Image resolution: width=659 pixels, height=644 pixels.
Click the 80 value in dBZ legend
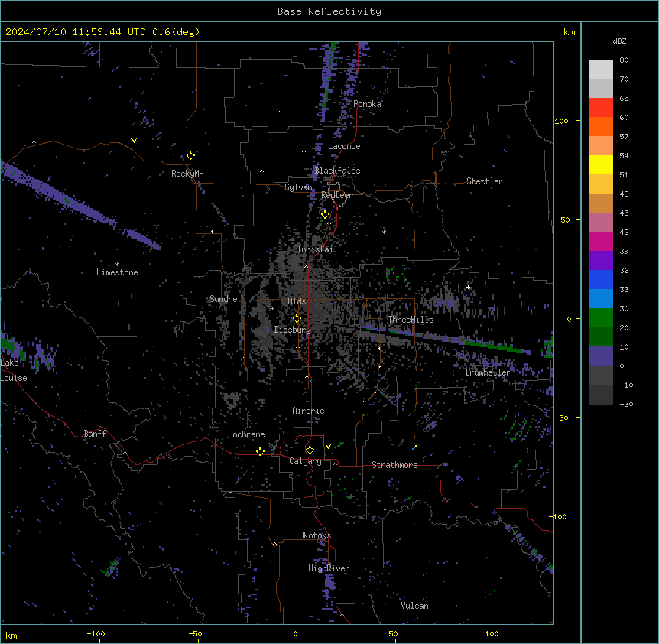click(624, 60)
